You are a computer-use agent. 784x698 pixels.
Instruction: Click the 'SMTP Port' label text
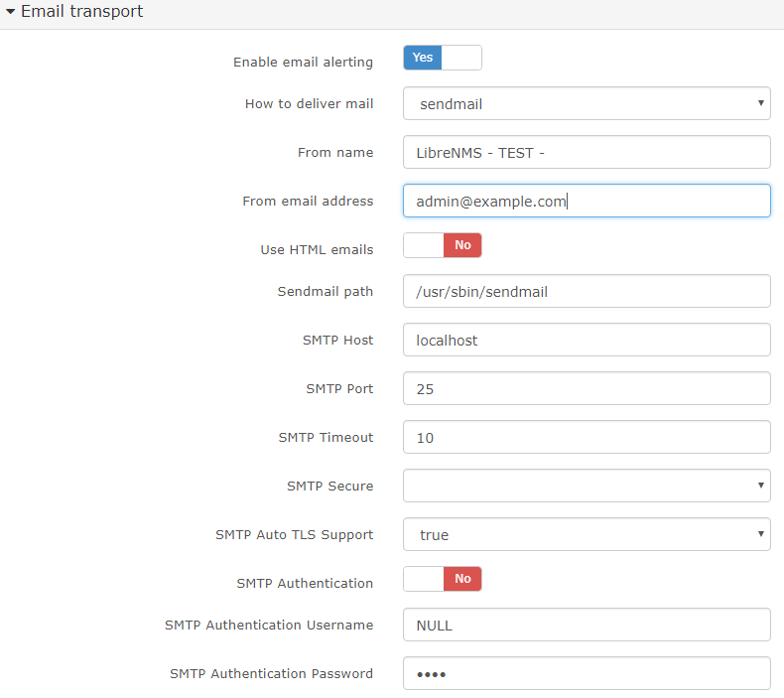pos(339,388)
